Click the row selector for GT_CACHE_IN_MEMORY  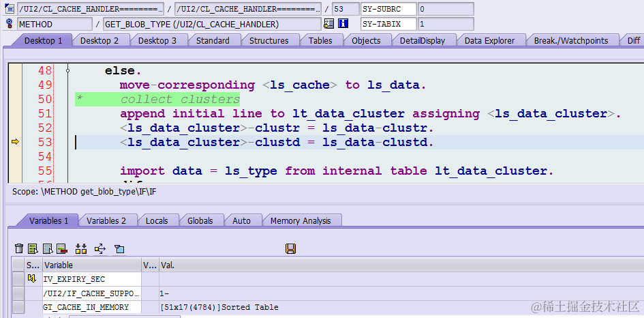pos(18,307)
